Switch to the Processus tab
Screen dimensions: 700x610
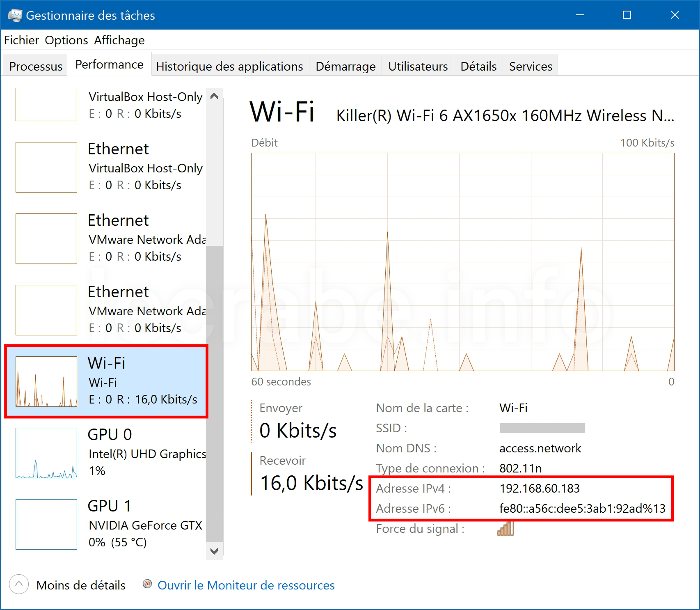coord(36,66)
